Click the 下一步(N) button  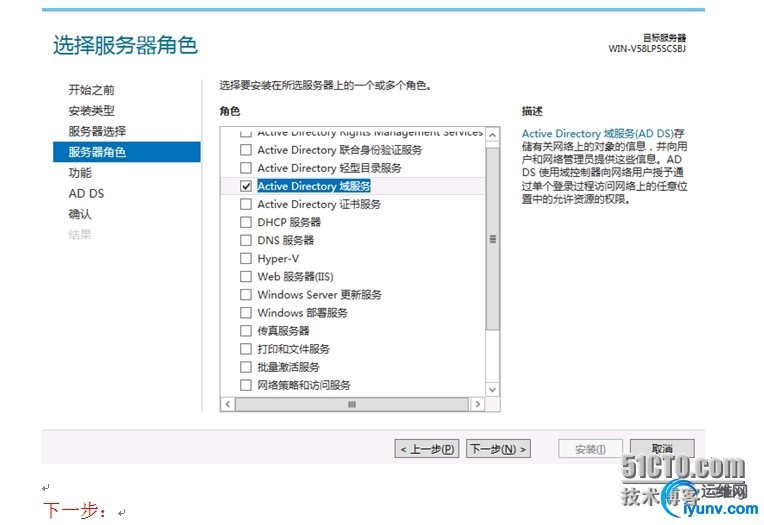point(498,449)
